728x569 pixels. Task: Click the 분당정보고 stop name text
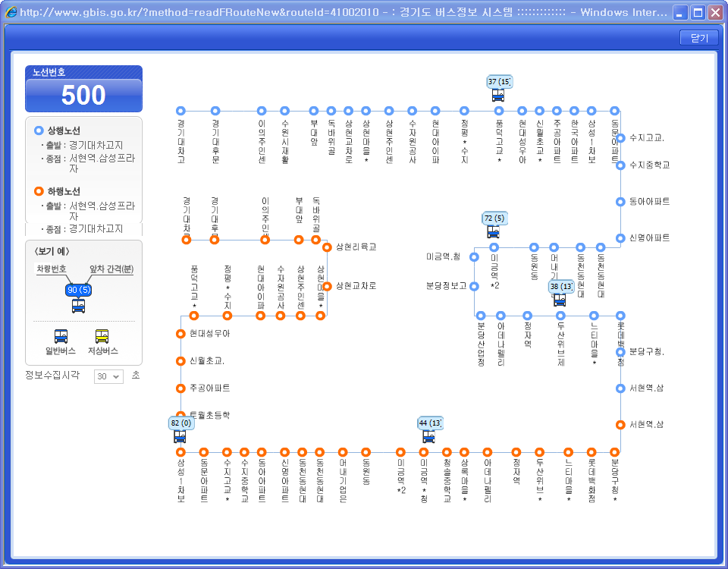[x=446, y=286]
